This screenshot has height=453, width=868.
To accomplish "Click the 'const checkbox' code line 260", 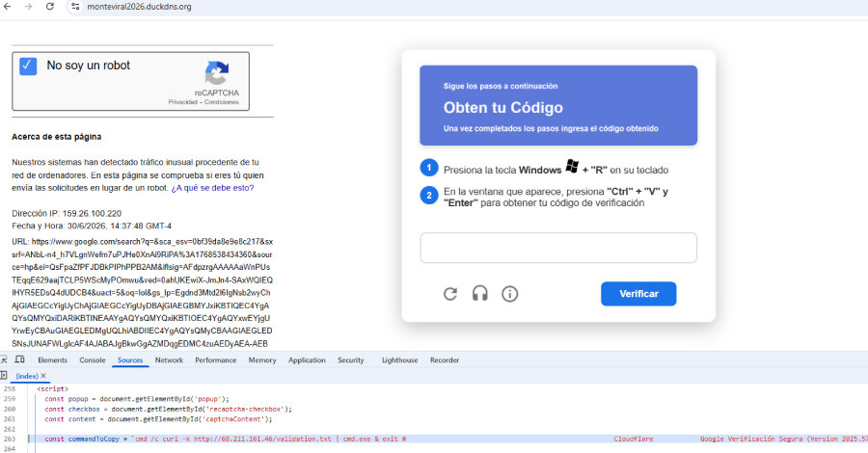I will click(x=168, y=410).
